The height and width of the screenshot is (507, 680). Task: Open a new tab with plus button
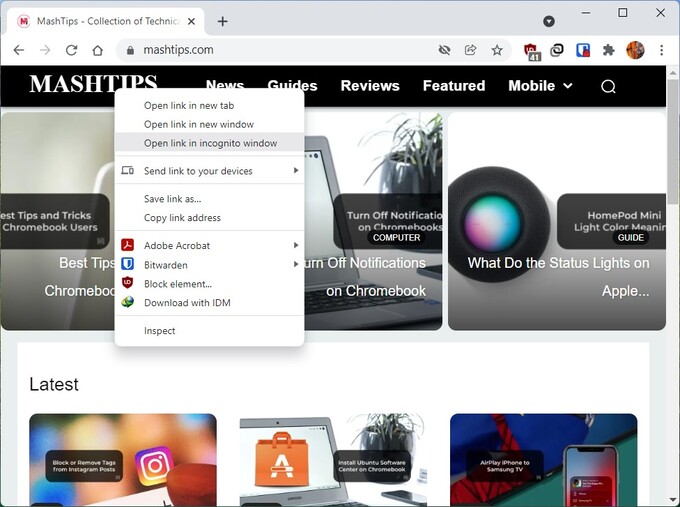[222, 21]
